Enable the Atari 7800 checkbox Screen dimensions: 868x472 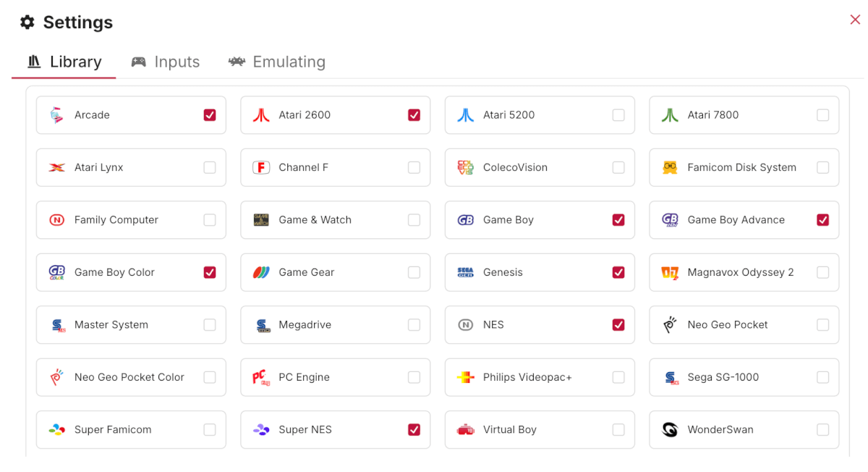coord(822,115)
